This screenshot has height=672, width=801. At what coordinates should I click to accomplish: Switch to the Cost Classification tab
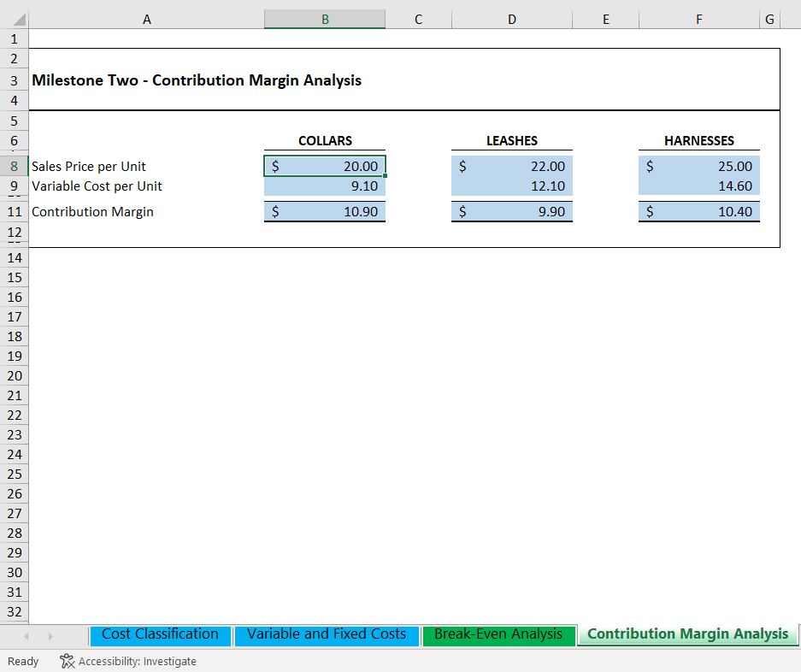point(159,634)
